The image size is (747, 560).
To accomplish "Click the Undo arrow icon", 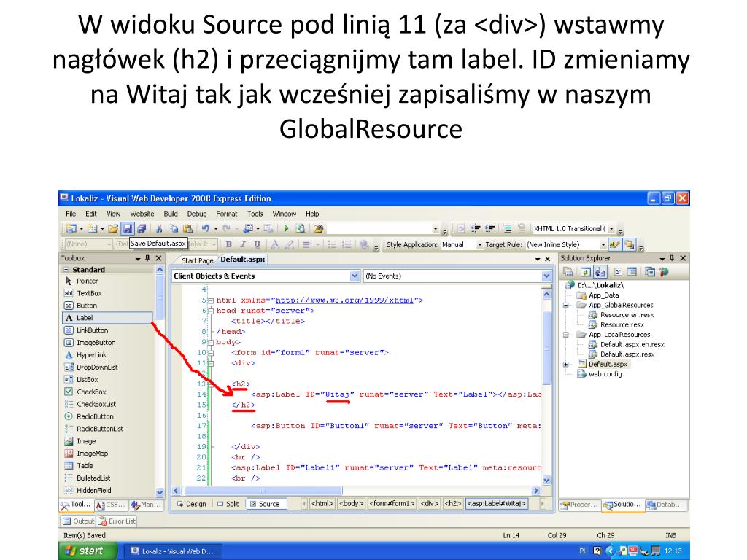I will click(x=205, y=228).
